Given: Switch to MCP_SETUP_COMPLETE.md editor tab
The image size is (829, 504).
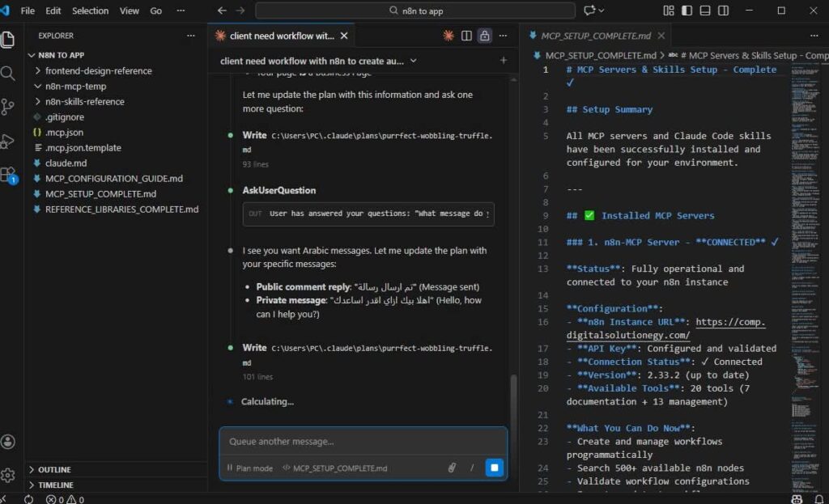Looking at the screenshot, I should [595, 36].
